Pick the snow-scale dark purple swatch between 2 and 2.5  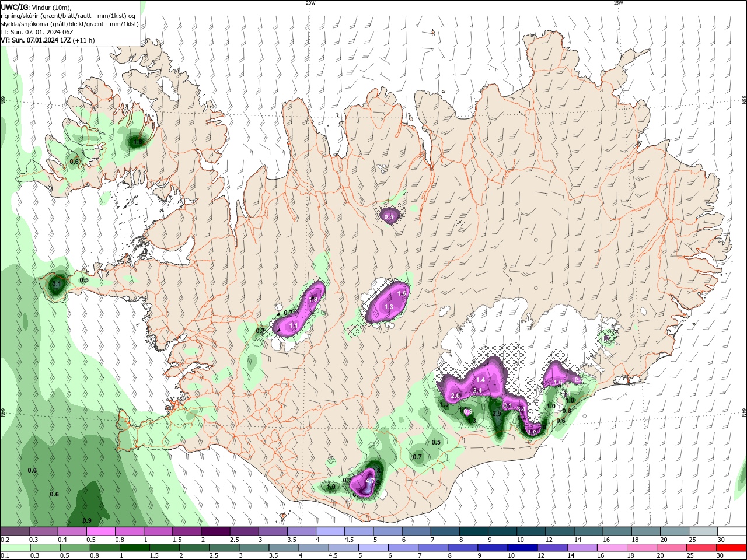tap(215, 531)
